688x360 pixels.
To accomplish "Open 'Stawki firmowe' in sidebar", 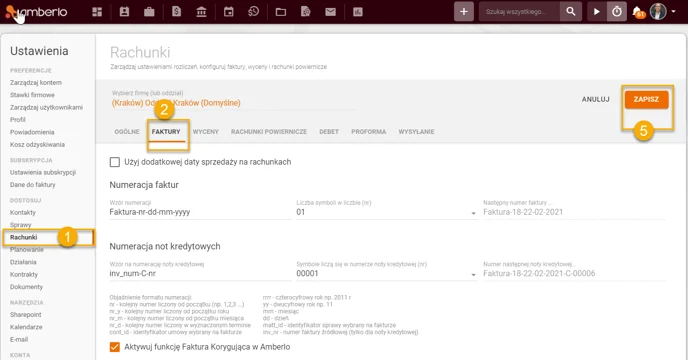I will pyautogui.click(x=32, y=95).
